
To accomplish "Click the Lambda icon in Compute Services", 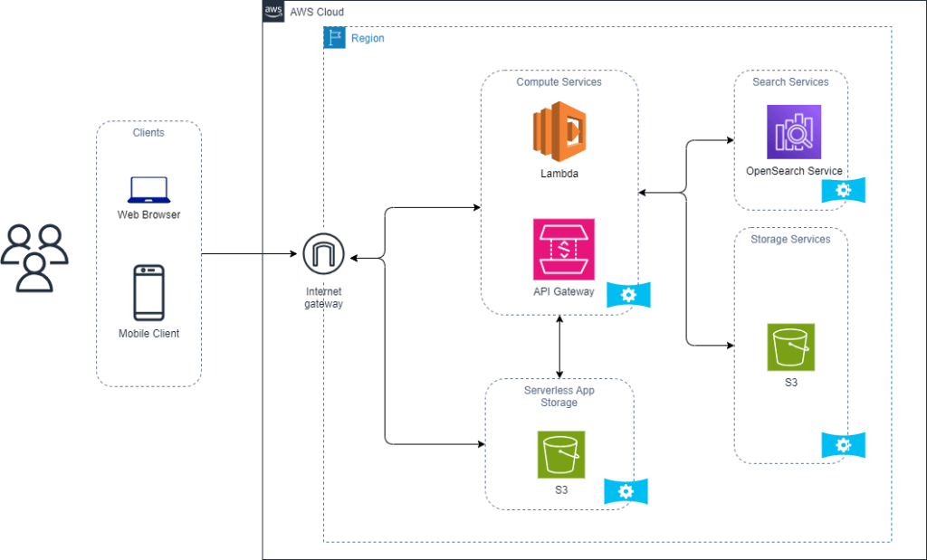I will tap(559, 132).
